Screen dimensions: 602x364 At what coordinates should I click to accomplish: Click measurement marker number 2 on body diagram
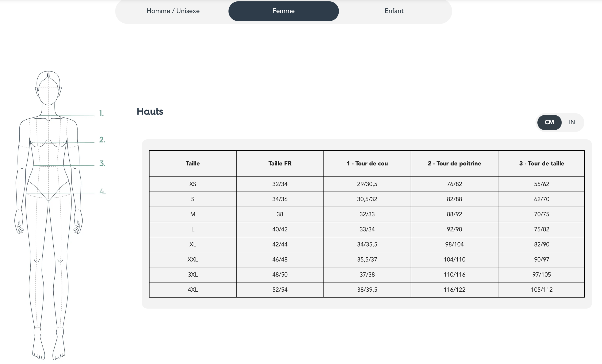(102, 140)
